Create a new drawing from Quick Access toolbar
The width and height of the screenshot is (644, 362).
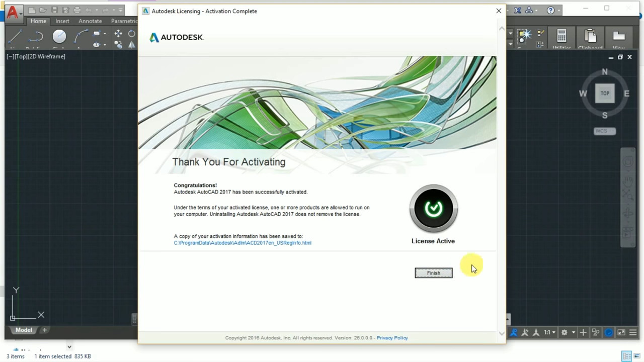(x=32, y=10)
